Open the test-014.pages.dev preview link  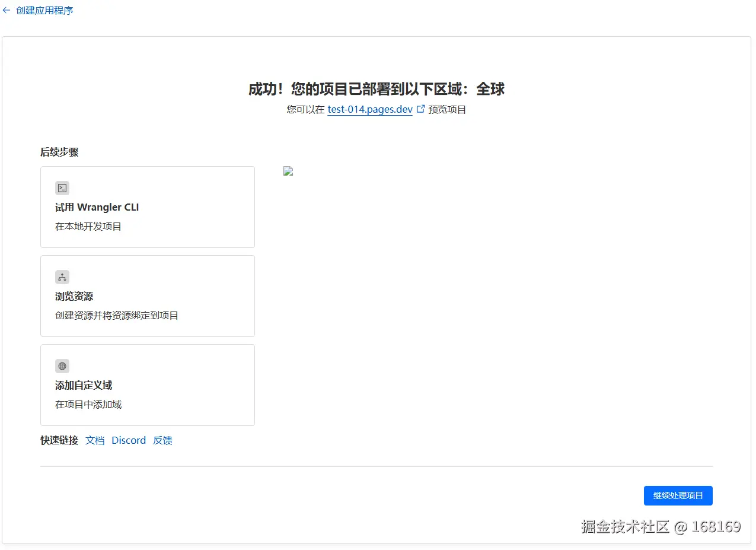point(369,109)
